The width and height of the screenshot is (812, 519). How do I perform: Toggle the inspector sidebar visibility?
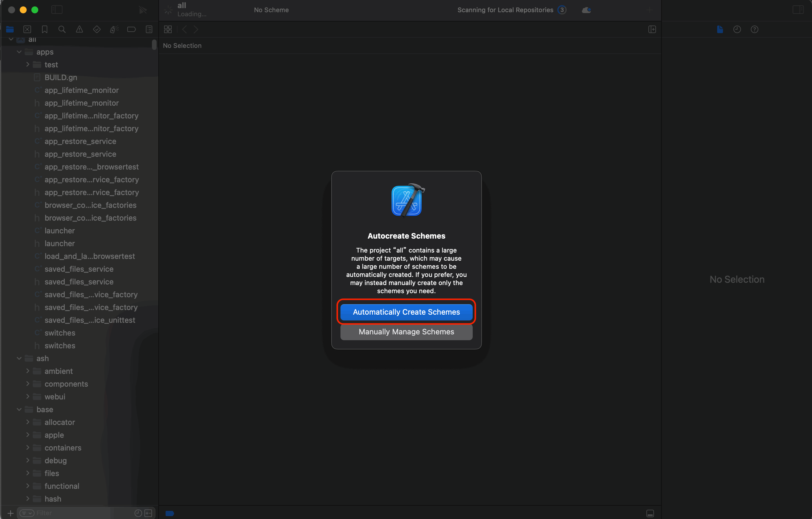pos(798,10)
